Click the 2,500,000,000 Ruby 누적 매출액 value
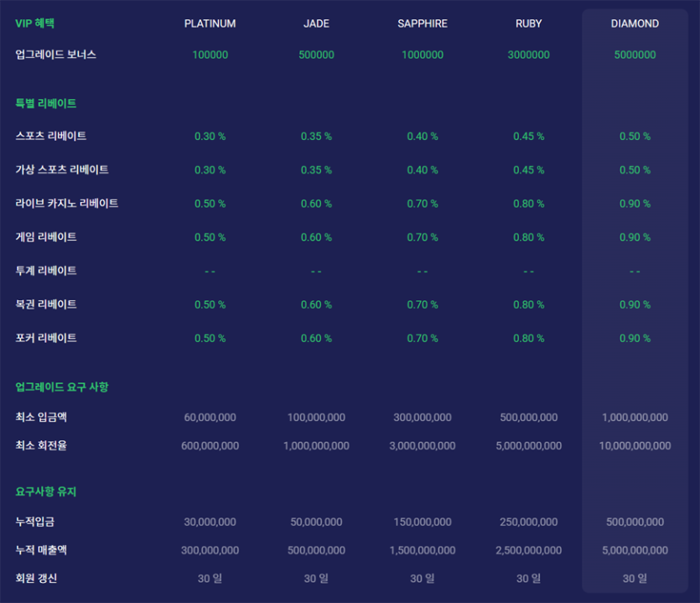 point(528,550)
